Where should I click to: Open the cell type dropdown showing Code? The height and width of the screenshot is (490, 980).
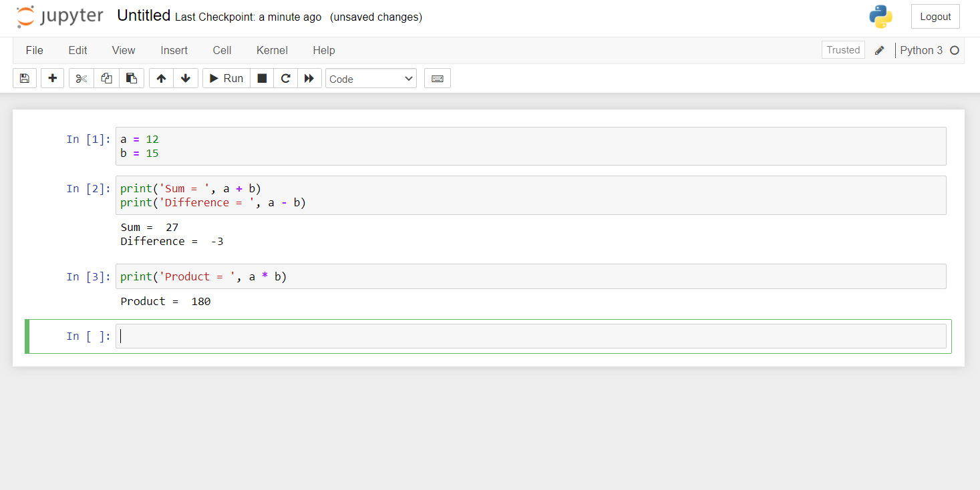371,78
